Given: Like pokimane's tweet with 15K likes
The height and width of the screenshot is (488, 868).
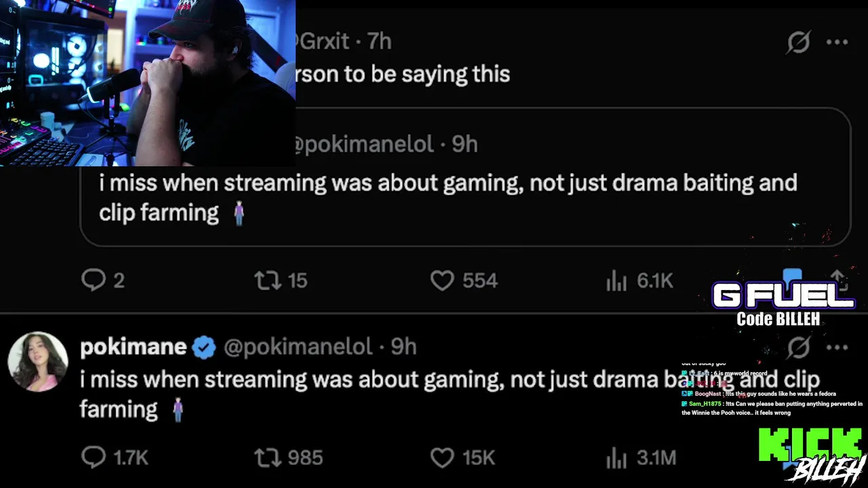Looking at the screenshot, I should point(442,457).
